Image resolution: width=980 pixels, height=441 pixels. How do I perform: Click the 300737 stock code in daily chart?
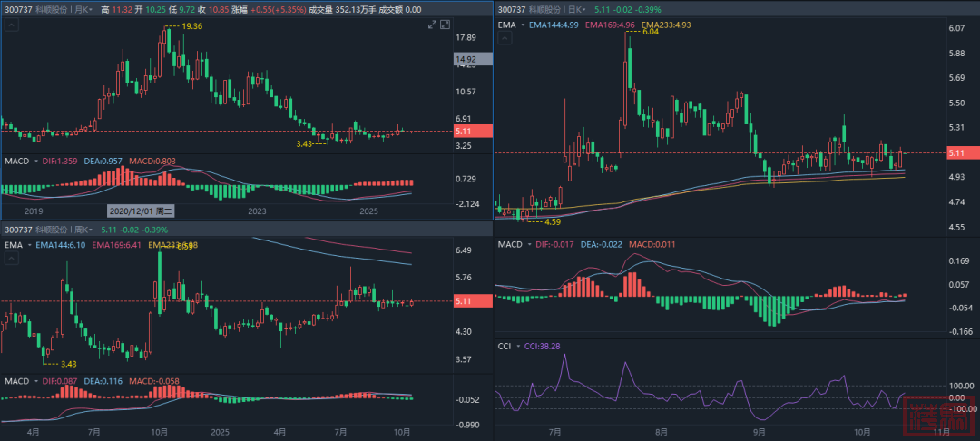(513, 8)
